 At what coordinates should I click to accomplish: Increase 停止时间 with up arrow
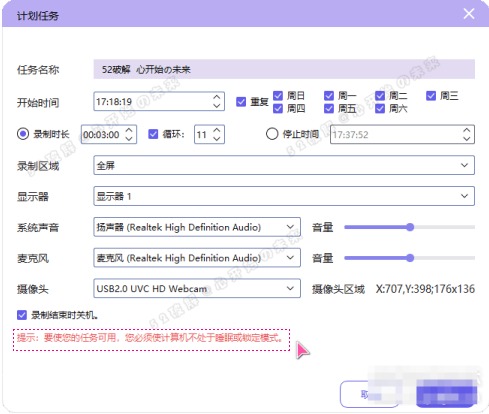tap(467, 130)
